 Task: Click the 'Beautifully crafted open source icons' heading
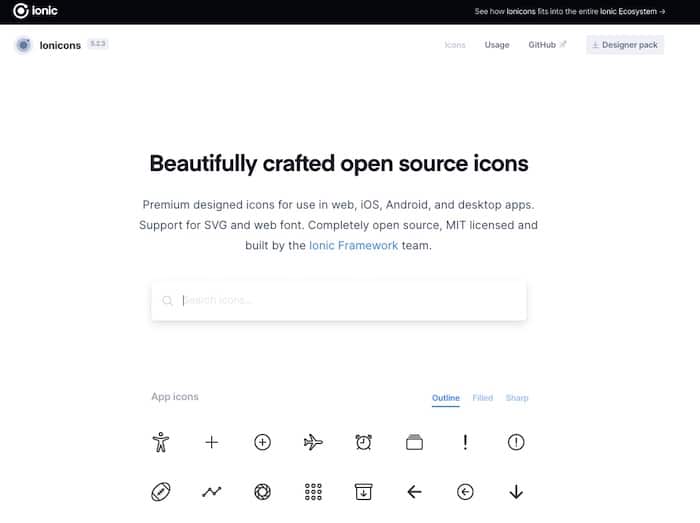click(339, 163)
